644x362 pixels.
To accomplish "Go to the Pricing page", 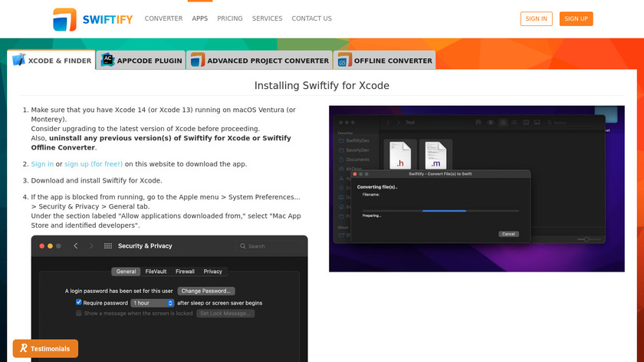I will [229, 18].
